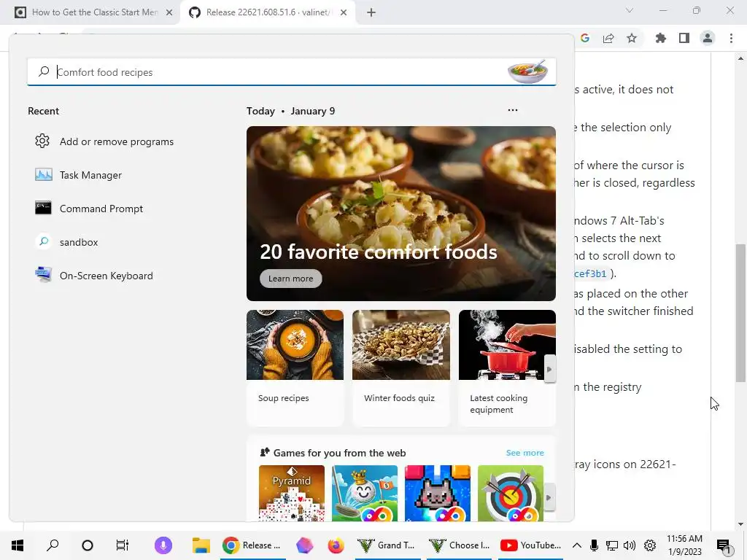Open the Windows Start button
The image size is (747, 560).
pos(18,545)
